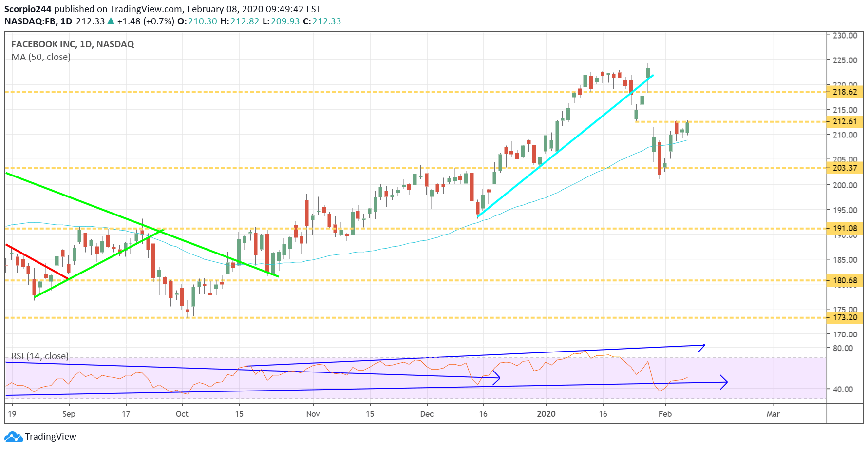868x450 pixels.
Task: Click the H:212.82 high value
Action: 240,21
